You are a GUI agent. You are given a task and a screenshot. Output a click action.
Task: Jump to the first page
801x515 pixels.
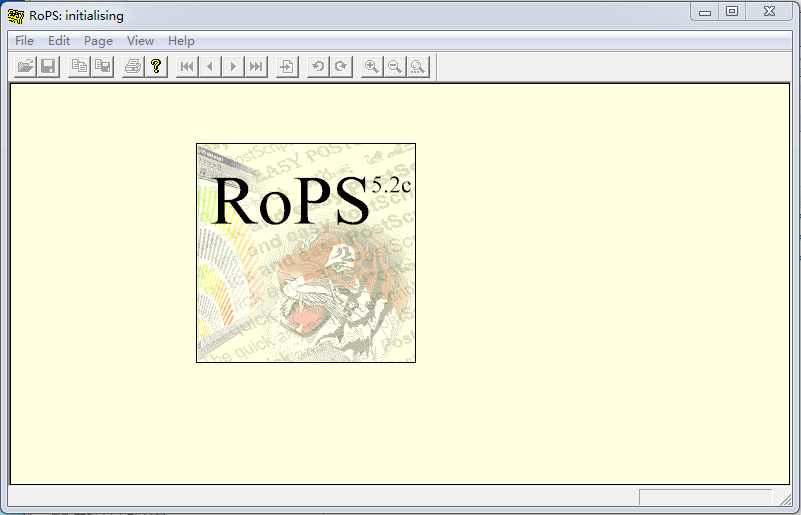coord(187,66)
